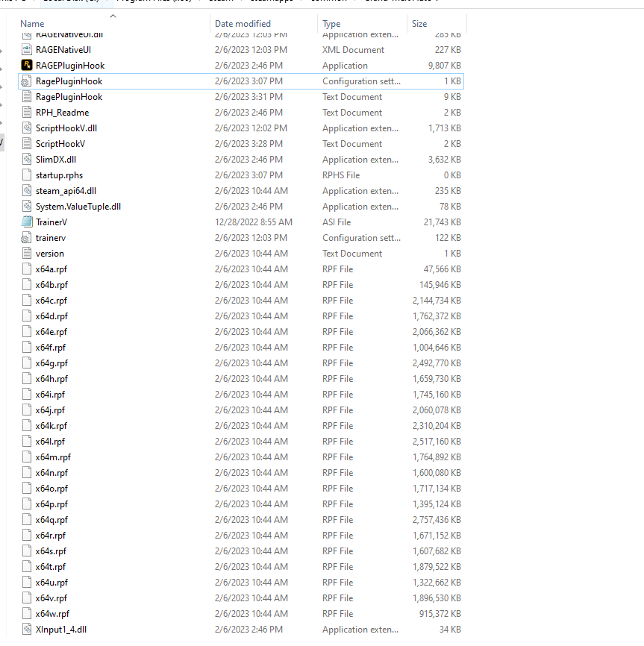644x646 pixels.
Task: Click the 12/28/2022 8:55 AM date
Action: pyautogui.click(x=254, y=222)
